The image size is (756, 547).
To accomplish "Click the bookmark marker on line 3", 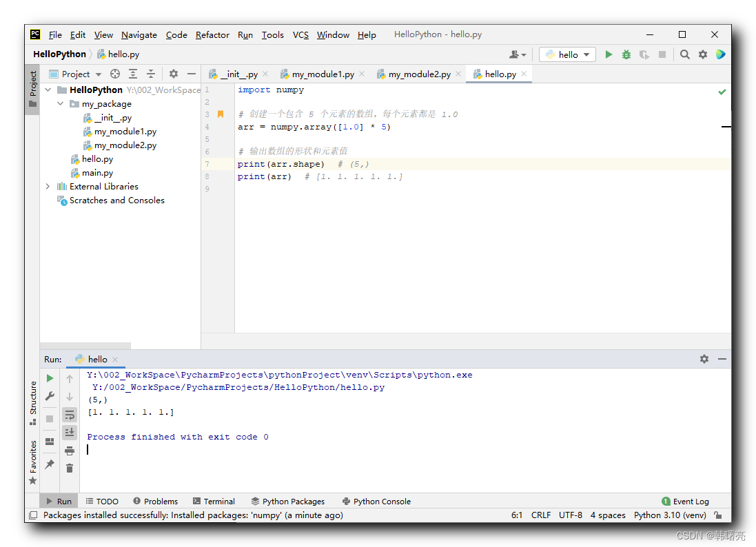I will tap(221, 114).
